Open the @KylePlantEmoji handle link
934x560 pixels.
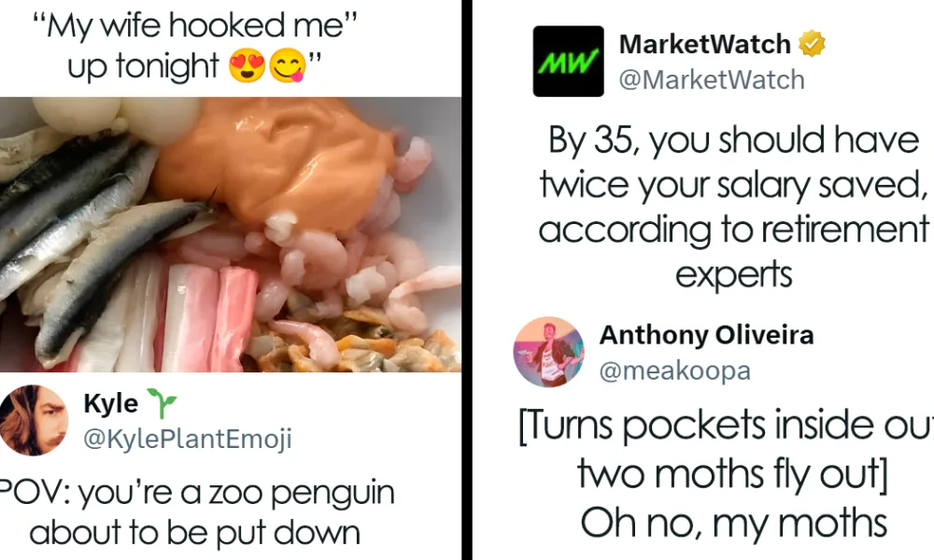[188, 440]
